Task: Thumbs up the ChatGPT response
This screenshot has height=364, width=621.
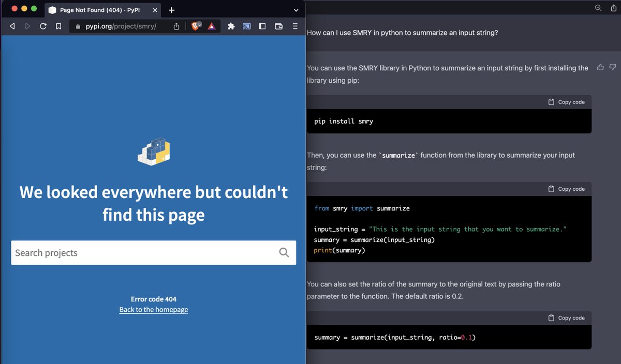Action: coord(600,67)
